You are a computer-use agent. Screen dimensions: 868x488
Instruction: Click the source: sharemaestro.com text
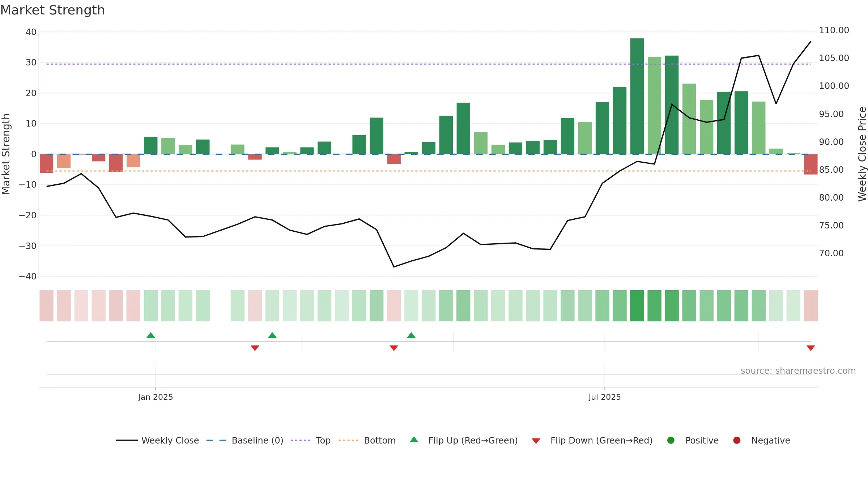pos(798,371)
